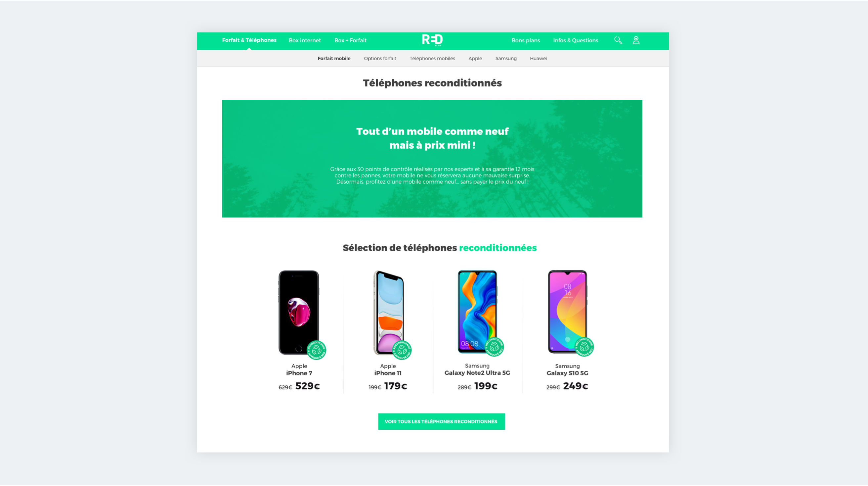This screenshot has width=868, height=486.
Task: Open the Apple iPhone 7 product image
Action: tap(299, 312)
